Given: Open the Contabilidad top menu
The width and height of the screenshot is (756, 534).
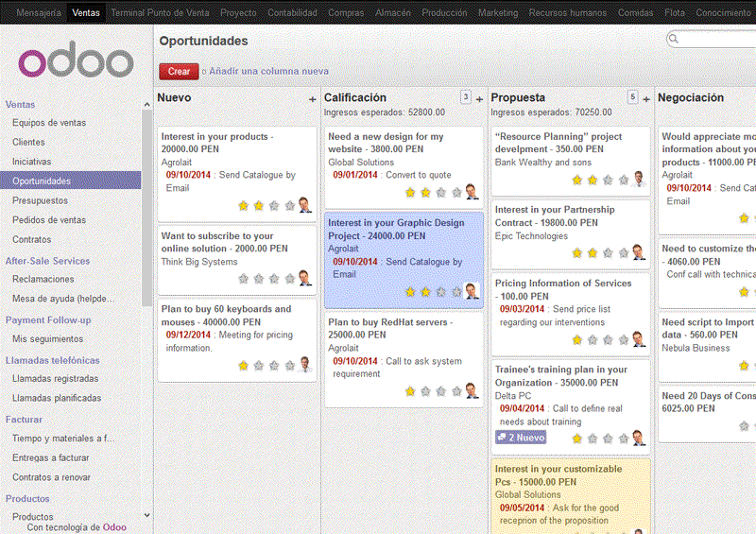Looking at the screenshot, I should tap(292, 12).
